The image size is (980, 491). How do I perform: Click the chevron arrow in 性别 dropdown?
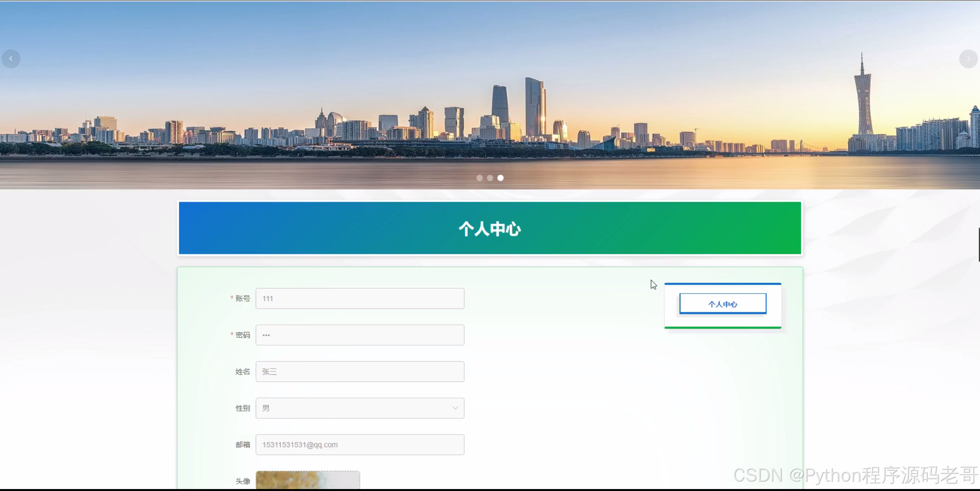[455, 408]
